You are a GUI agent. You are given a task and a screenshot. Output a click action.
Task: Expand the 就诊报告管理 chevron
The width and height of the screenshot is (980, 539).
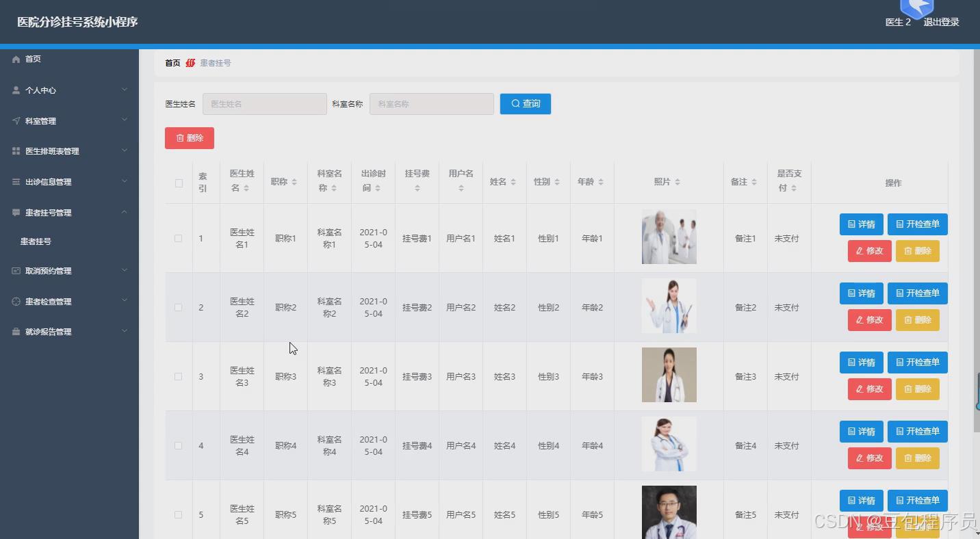pyautogui.click(x=125, y=331)
